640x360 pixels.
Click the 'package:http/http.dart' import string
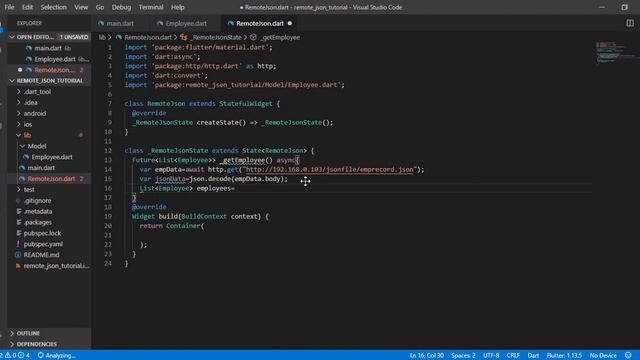[197, 66]
